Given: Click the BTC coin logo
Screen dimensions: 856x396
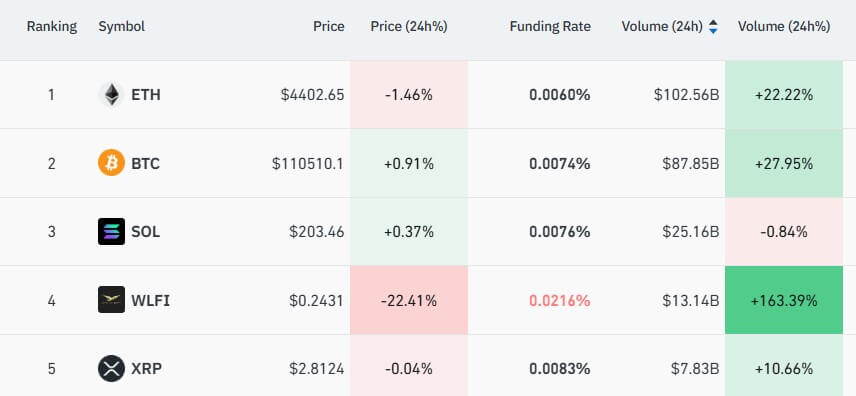Looking at the screenshot, I should (111, 163).
